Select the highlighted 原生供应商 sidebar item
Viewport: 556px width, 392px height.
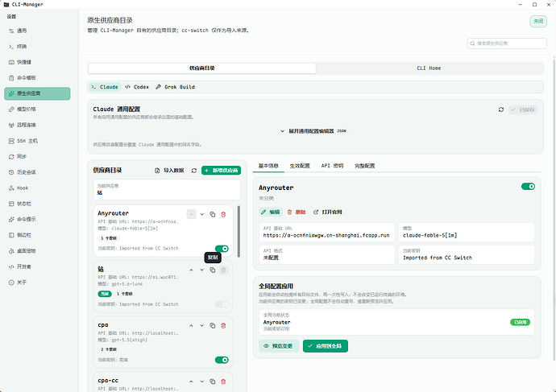37,93
